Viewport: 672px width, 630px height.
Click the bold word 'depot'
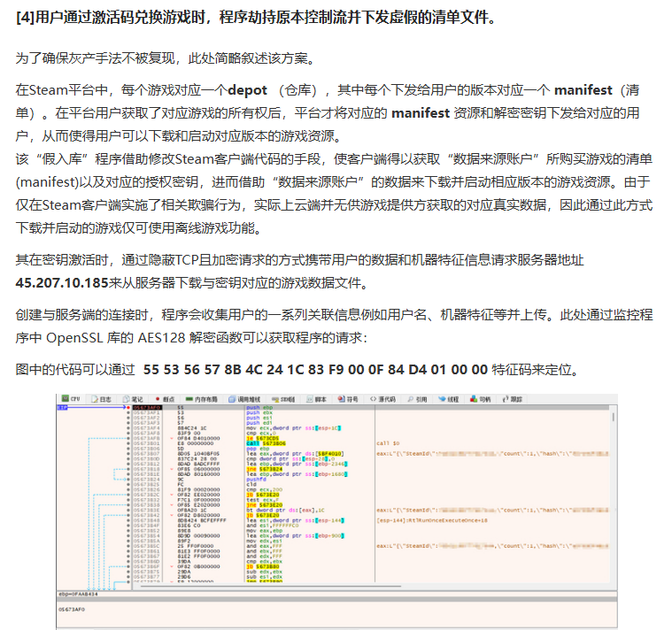247,90
